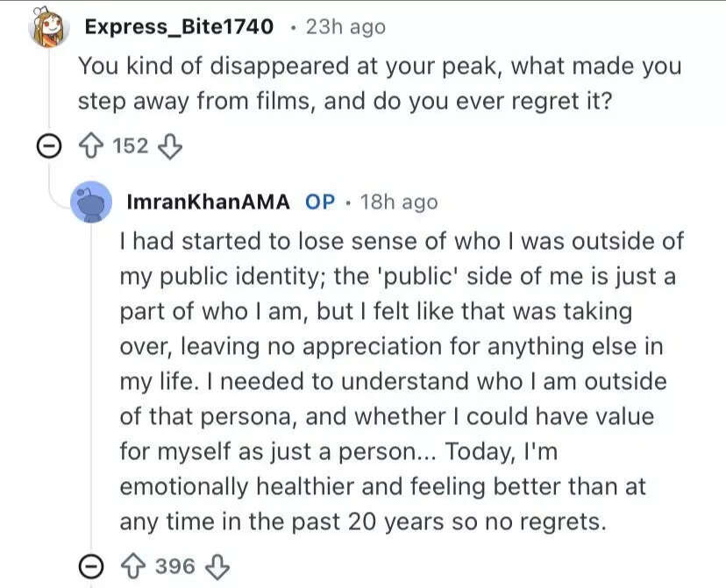726x588 pixels.
Task: Click the 152 vote count
Action: tap(132, 145)
